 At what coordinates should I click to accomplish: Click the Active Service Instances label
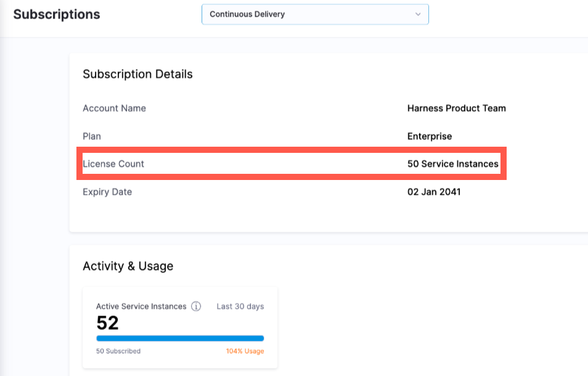[x=141, y=306]
